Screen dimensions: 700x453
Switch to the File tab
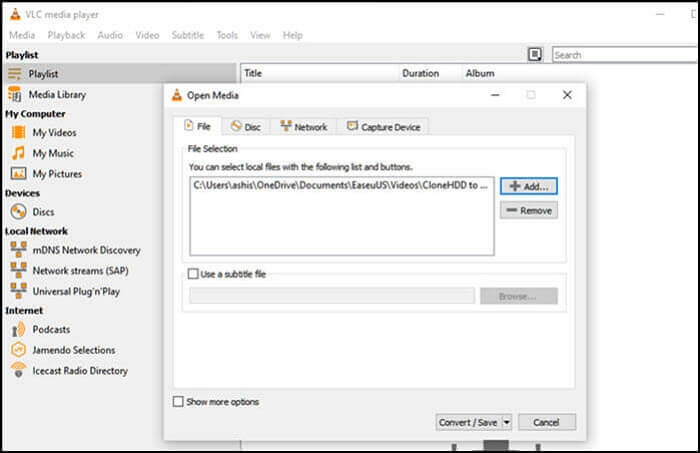[197, 126]
